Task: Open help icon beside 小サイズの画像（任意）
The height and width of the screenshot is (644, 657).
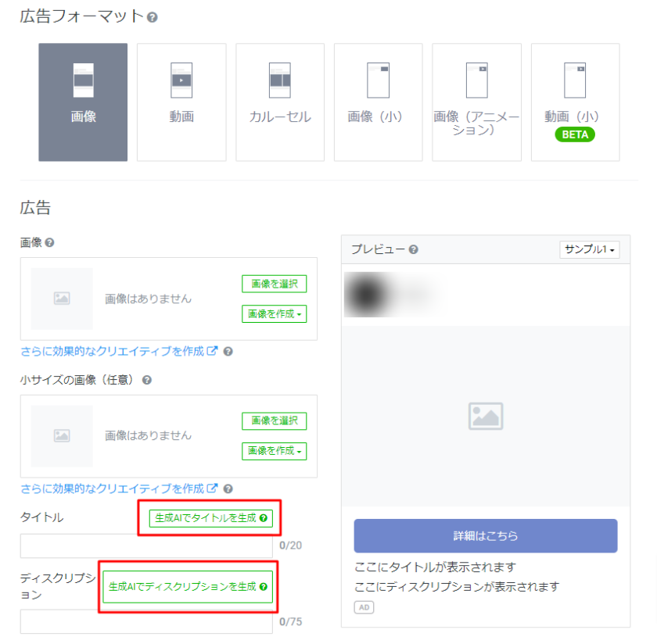Action: tap(147, 381)
